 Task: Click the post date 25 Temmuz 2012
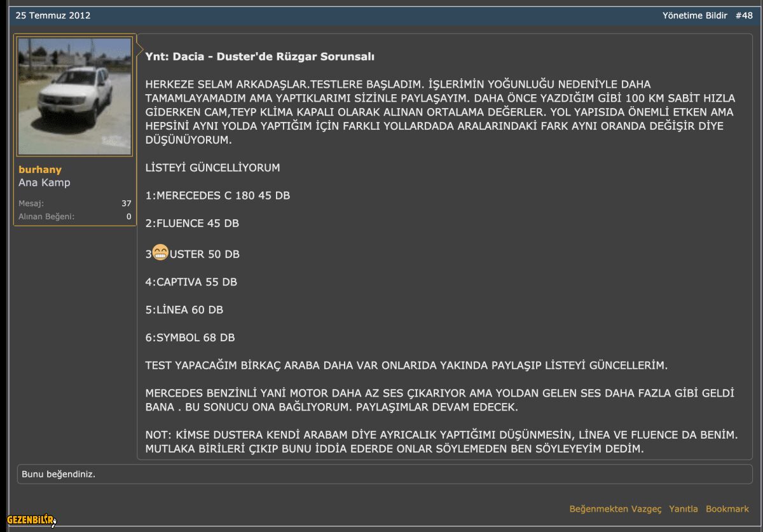[x=53, y=15]
